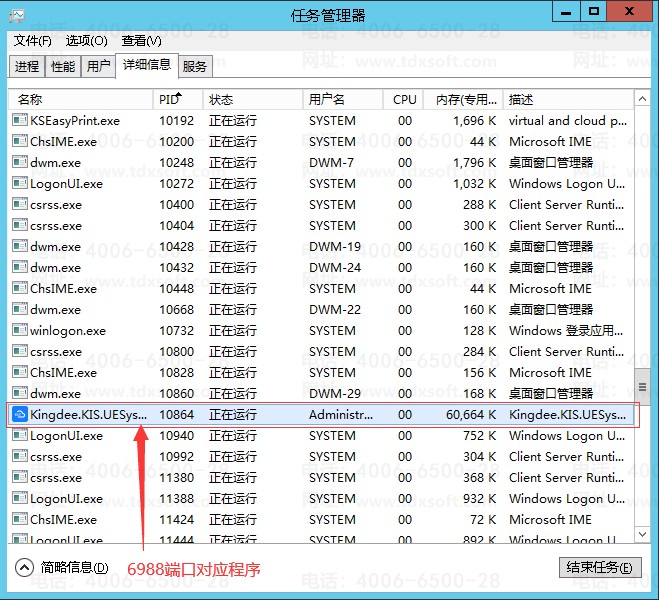This screenshot has height=600, width=659.
Task: Click the 结束任务 button
Action: pyautogui.click(x=599, y=568)
